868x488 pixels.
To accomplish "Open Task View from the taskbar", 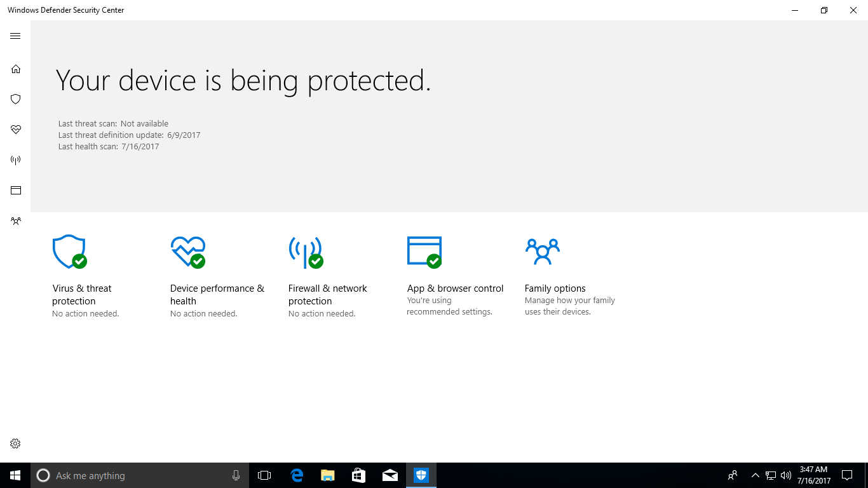I will click(x=264, y=475).
